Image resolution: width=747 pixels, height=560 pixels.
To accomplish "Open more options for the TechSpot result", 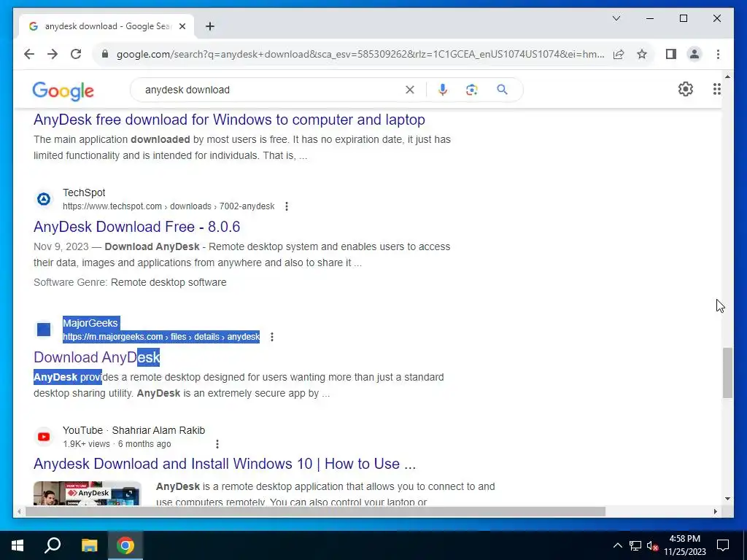I will click(x=286, y=206).
